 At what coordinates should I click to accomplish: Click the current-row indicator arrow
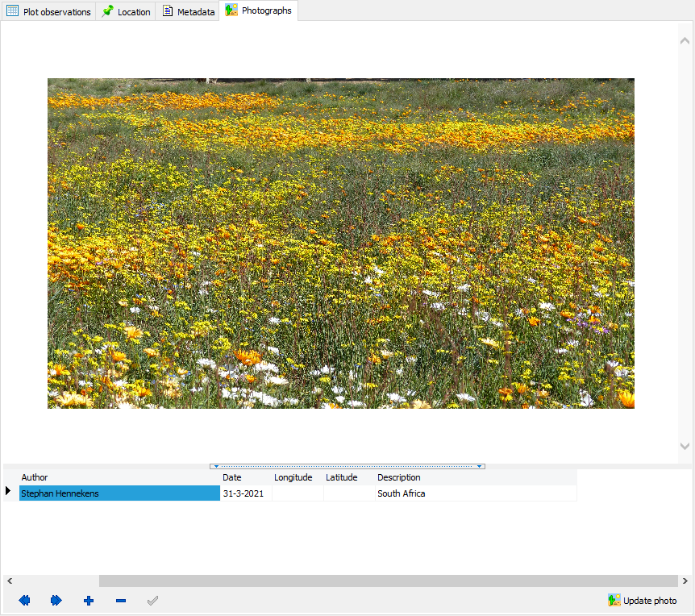click(x=8, y=491)
